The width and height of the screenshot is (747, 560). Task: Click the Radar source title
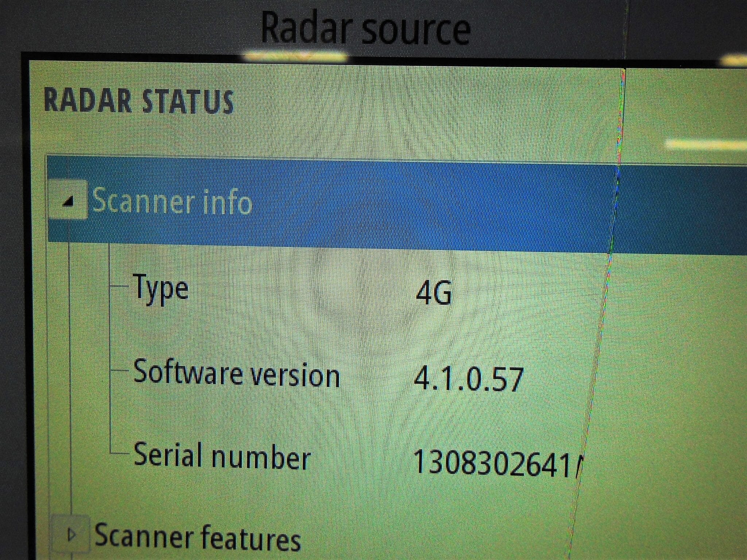pos(366,28)
